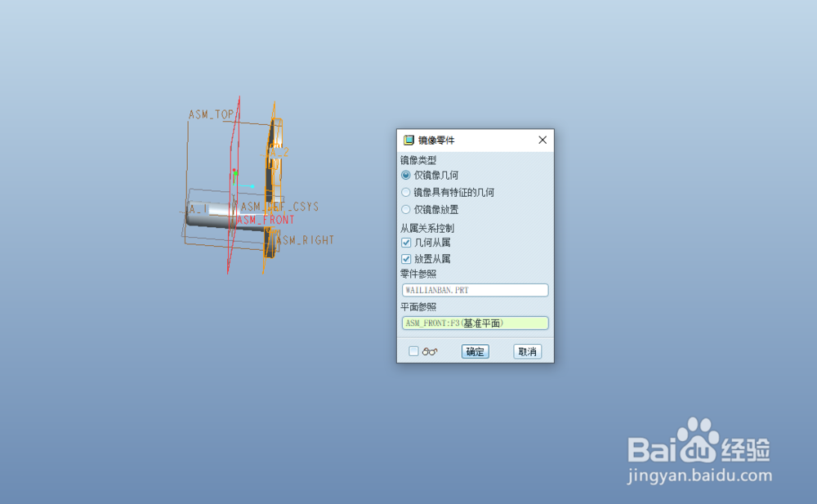
Task: Select the 仅镜像放置 radio option
Action: 405,208
